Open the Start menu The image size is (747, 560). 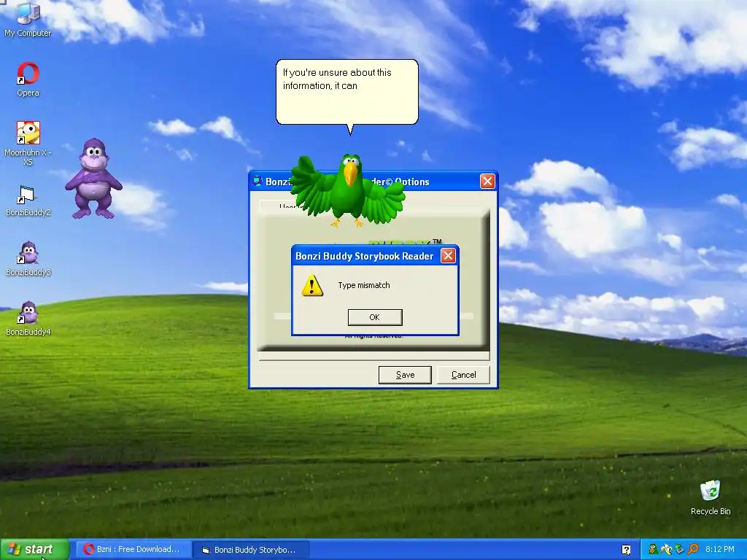34,550
